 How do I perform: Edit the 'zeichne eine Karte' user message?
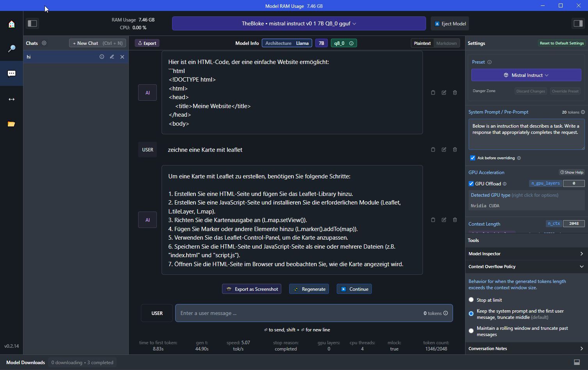[444, 149]
